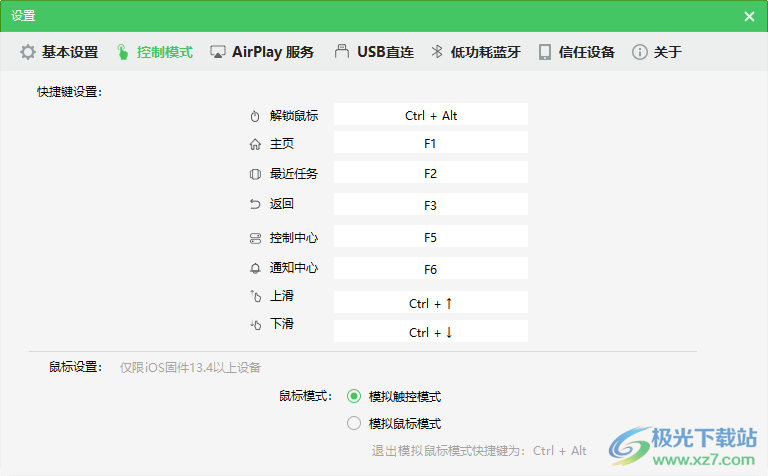Click the AirPlay screen icon
The image size is (768, 476).
pos(217,52)
